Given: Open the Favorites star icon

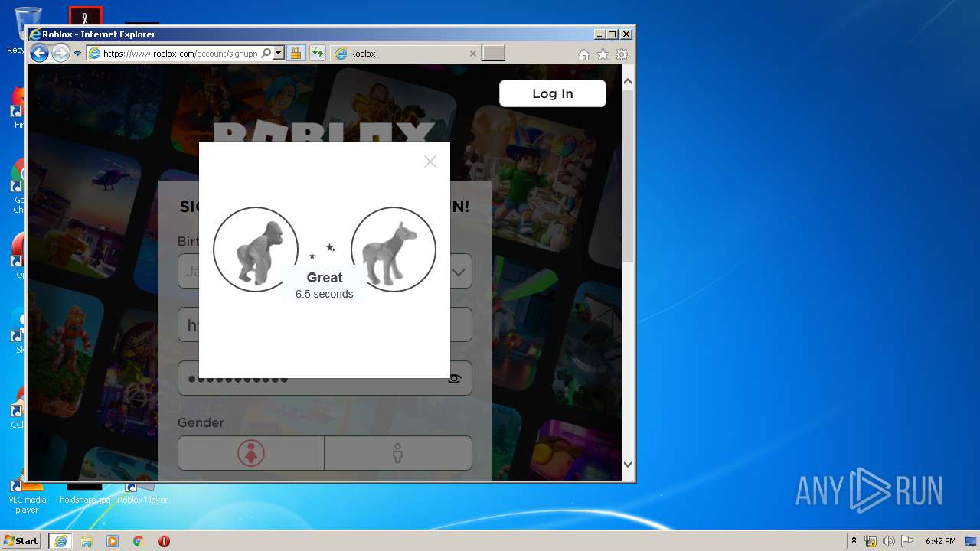Looking at the screenshot, I should 603,54.
